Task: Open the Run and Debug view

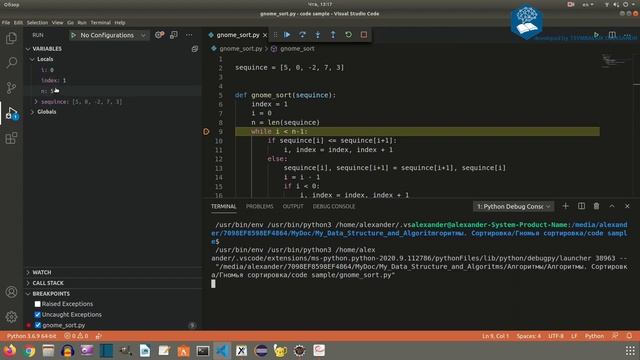Action: (x=11, y=113)
